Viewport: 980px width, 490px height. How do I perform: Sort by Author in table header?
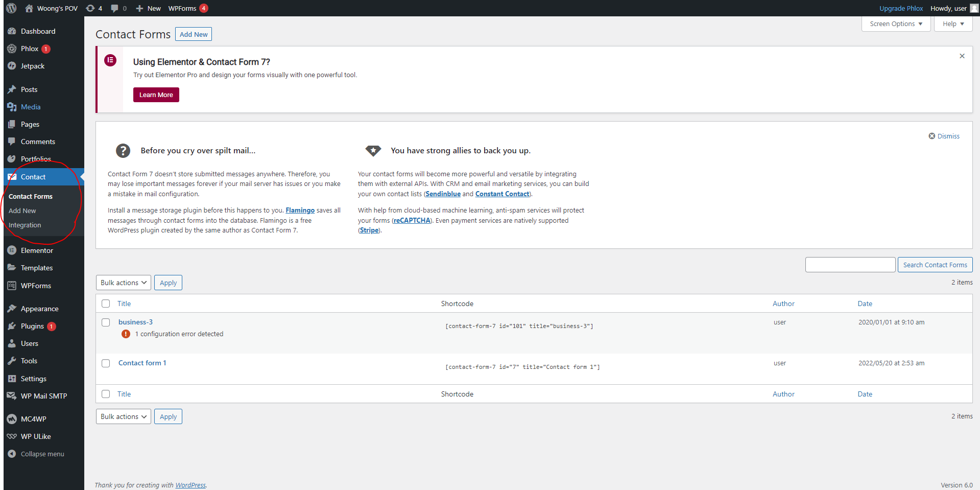pyautogui.click(x=783, y=304)
